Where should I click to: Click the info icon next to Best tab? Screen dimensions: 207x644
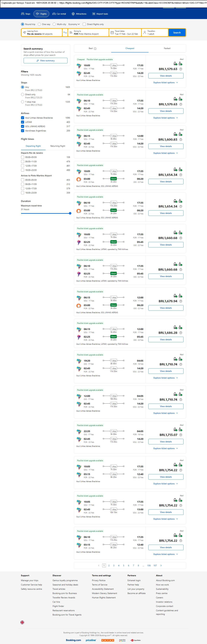95,48
